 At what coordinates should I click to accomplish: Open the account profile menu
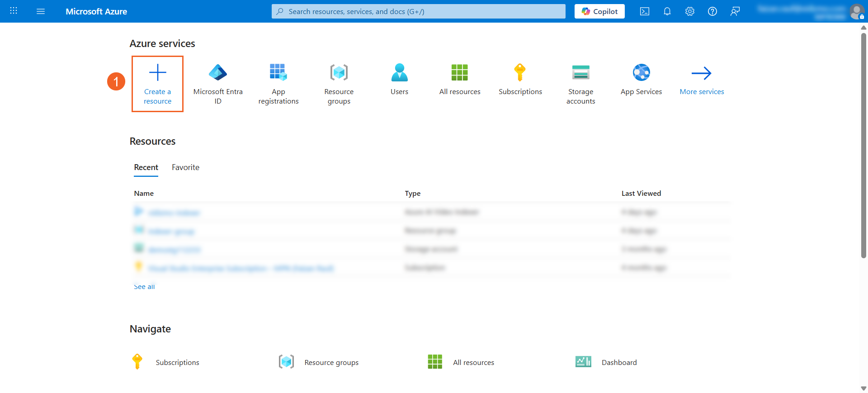pyautogui.click(x=857, y=11)
